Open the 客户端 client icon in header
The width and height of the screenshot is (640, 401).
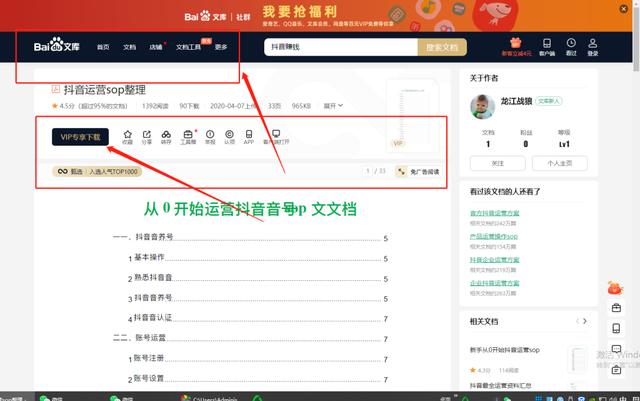pos(547,47)
